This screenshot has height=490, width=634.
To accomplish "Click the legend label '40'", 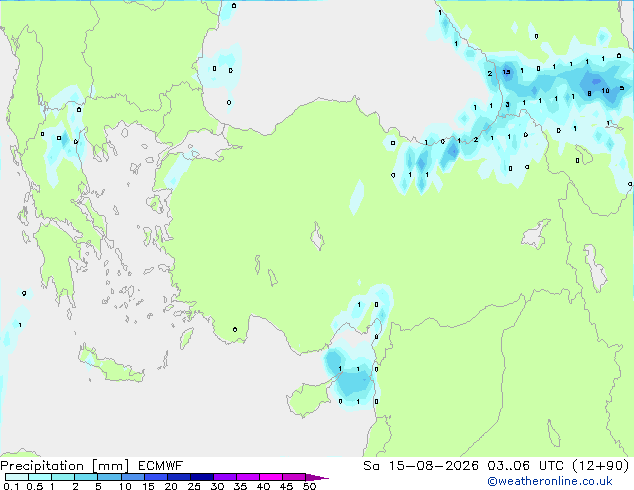I will pyautogui.click(x=263, y=486).
